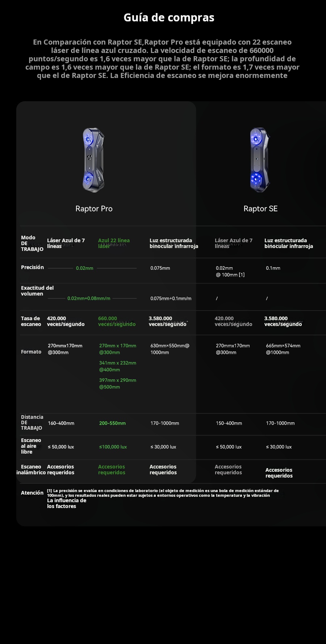Click the green 660.000 veces/segundo value
This screenshot has width=326, height=644.
click(x=117, y=321)
